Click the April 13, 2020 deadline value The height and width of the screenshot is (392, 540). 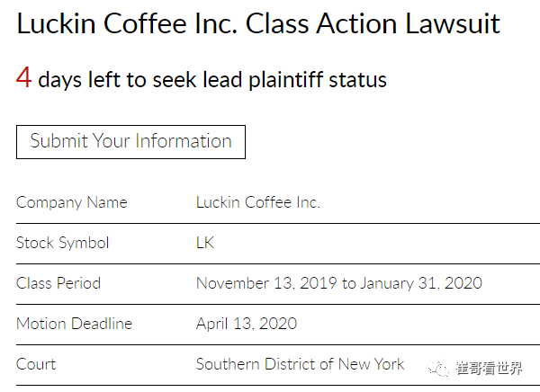[x=247, y=324]
